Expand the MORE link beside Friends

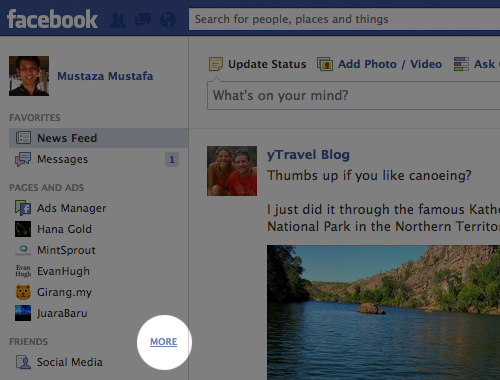pyautogui.click(x=164, y=342)
